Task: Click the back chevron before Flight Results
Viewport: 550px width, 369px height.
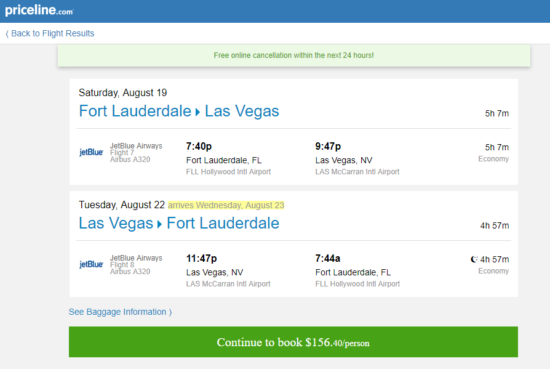Action: click(x=7, y=34)
